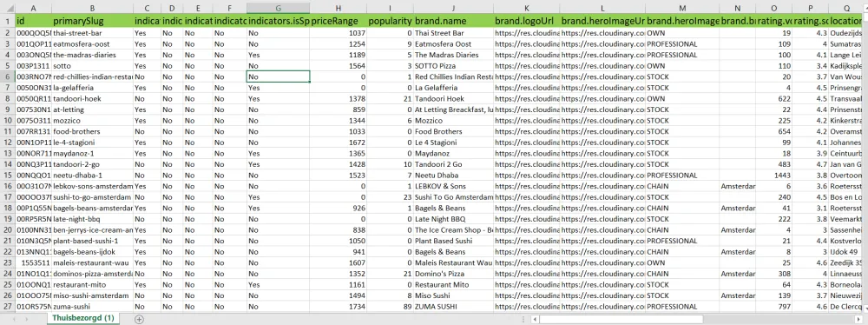Click the popularity header cell
Image resolution: width=868 pixels, height=325 pixels.
click(390, 21)
